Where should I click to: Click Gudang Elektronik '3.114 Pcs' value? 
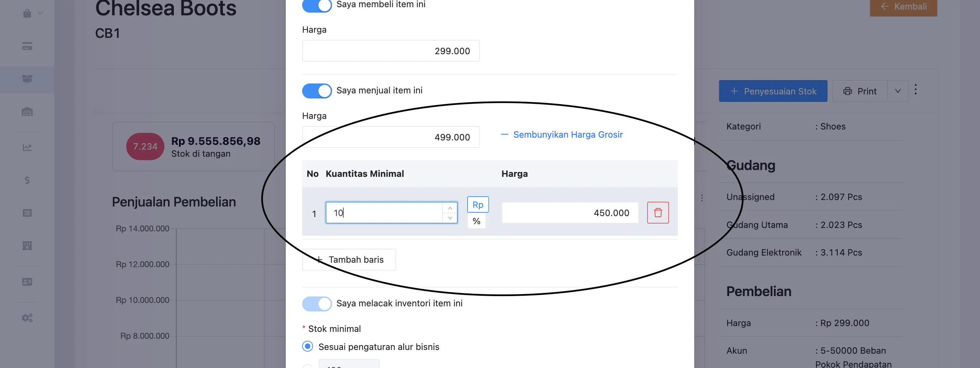841,252
